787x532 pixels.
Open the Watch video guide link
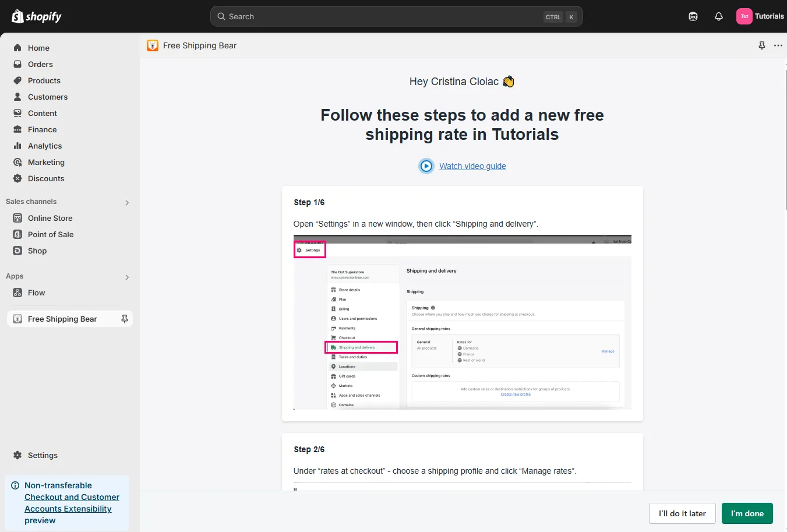point(472,166)
